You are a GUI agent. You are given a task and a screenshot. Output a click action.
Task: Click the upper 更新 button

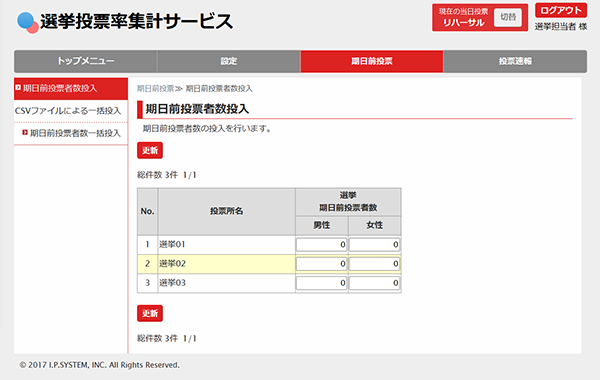pos(150,150)
